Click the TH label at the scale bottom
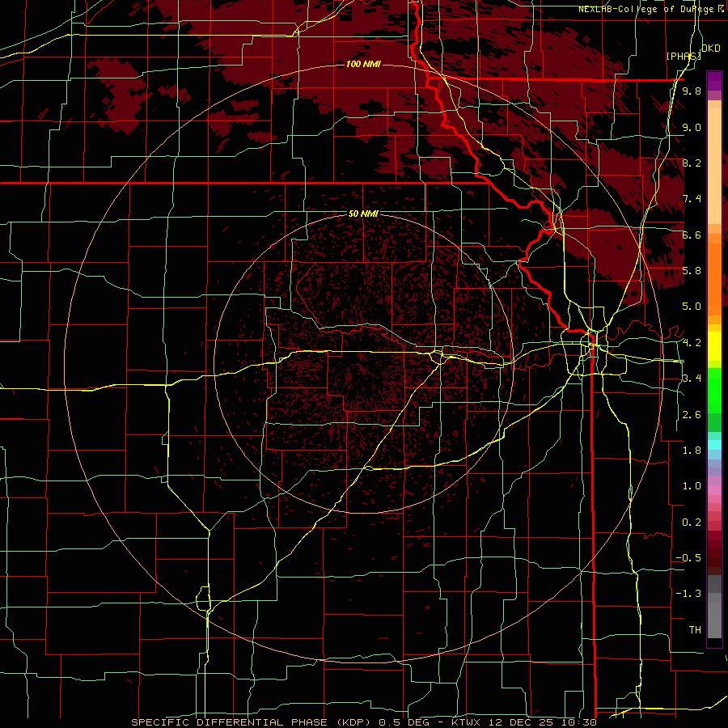 [695, 630]
